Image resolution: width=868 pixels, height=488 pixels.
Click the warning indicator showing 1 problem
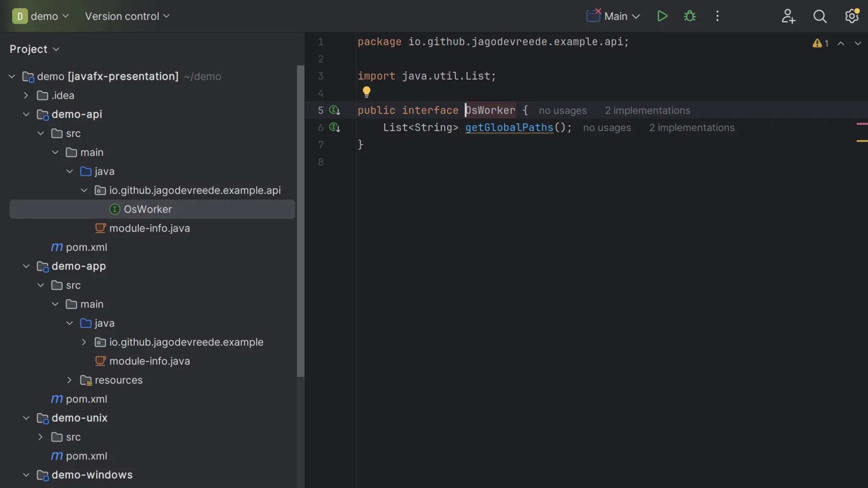[x=820, y=43]
